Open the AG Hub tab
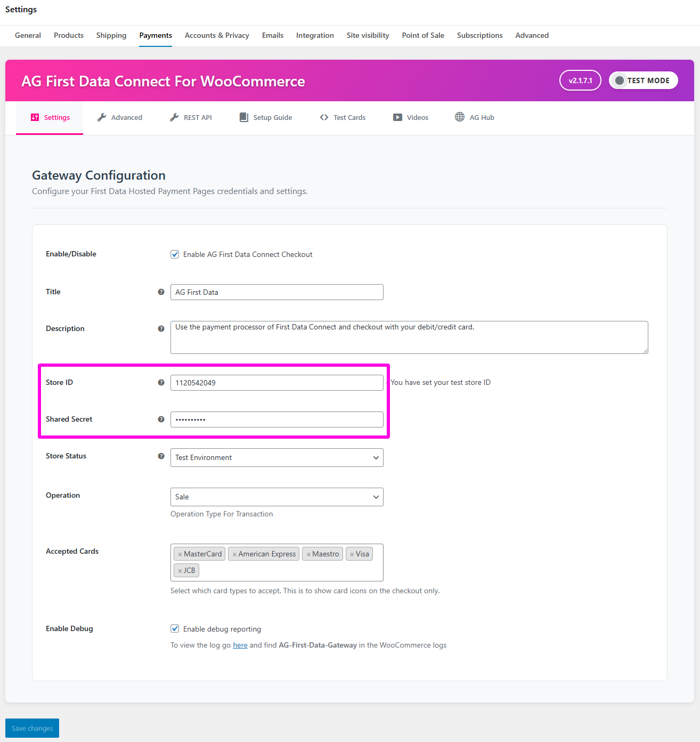 click(x=475, y=118)
